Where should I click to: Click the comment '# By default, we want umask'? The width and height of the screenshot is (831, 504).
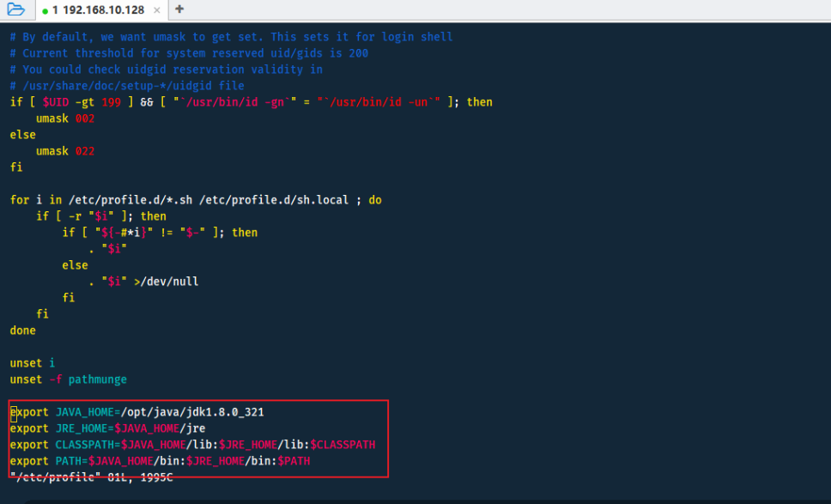tap(231, 37)
